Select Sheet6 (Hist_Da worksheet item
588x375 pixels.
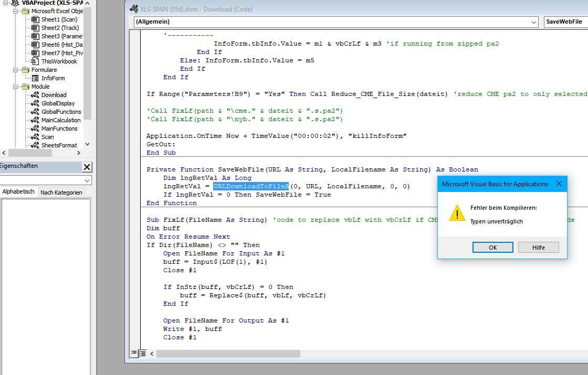tap(62, 45)
